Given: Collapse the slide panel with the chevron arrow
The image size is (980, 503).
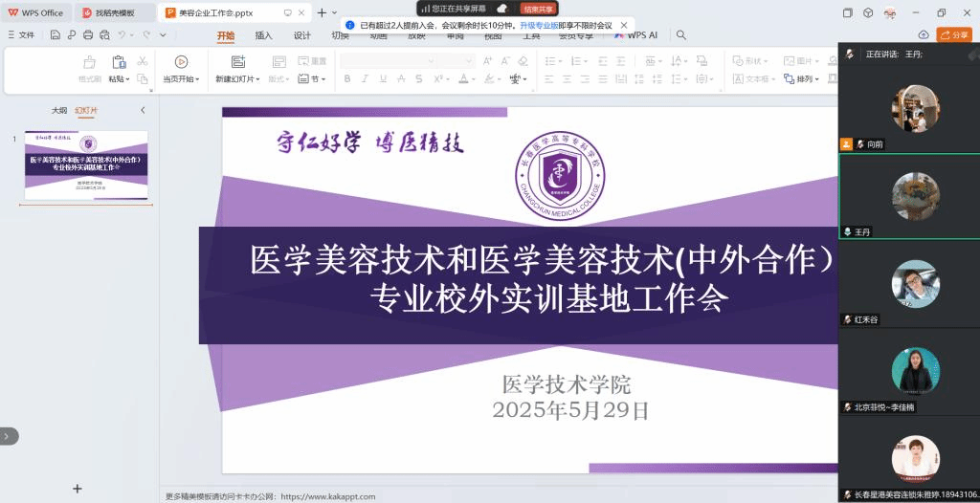Looking at the screenshot, I should tap(144, 111).
